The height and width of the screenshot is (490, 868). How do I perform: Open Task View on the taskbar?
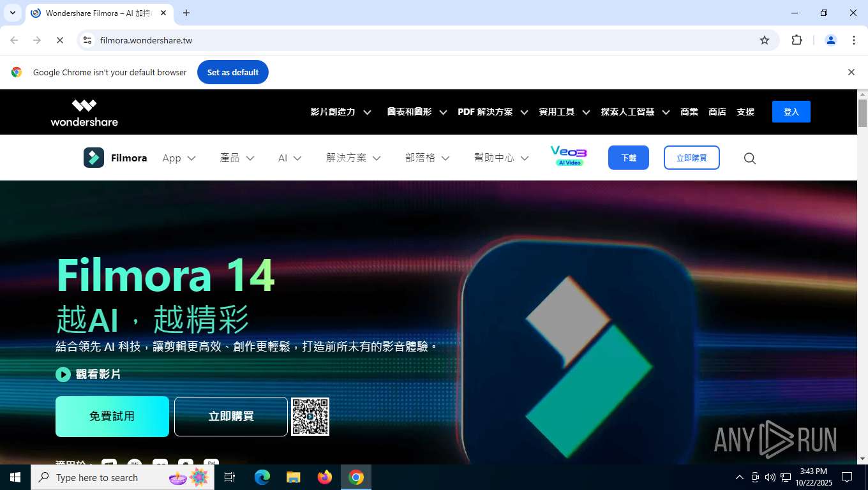click(230, 477)
